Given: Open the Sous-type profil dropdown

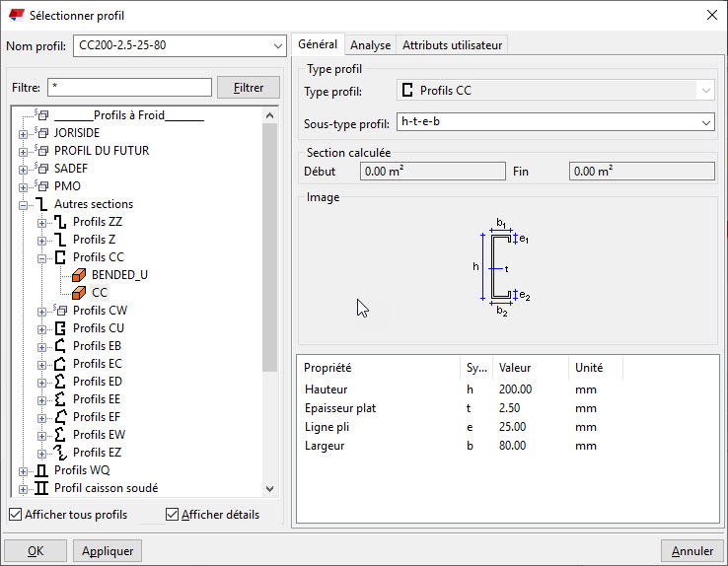Looking at the screenshot, I should click(705, 123).
